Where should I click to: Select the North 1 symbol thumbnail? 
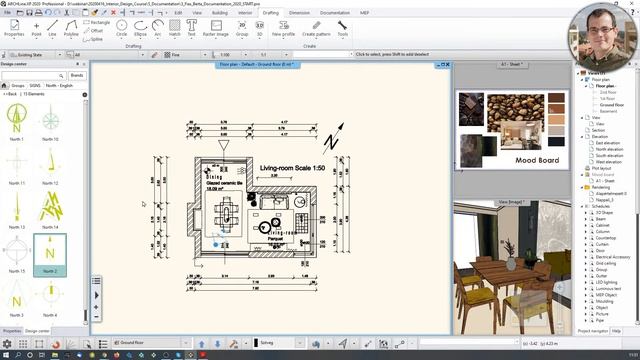(17, 122)
